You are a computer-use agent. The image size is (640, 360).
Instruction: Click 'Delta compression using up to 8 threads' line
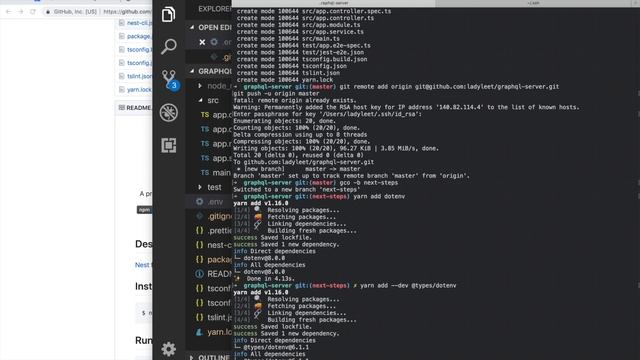300,135
